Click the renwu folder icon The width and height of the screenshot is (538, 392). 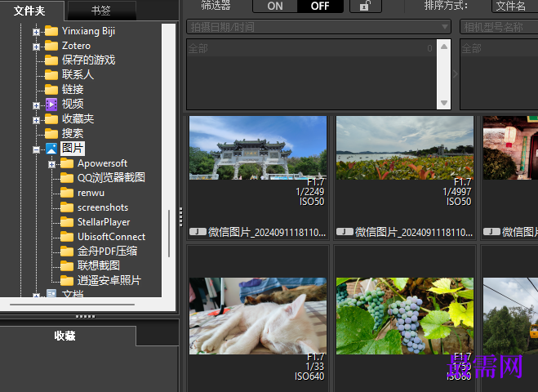point(67,193)
